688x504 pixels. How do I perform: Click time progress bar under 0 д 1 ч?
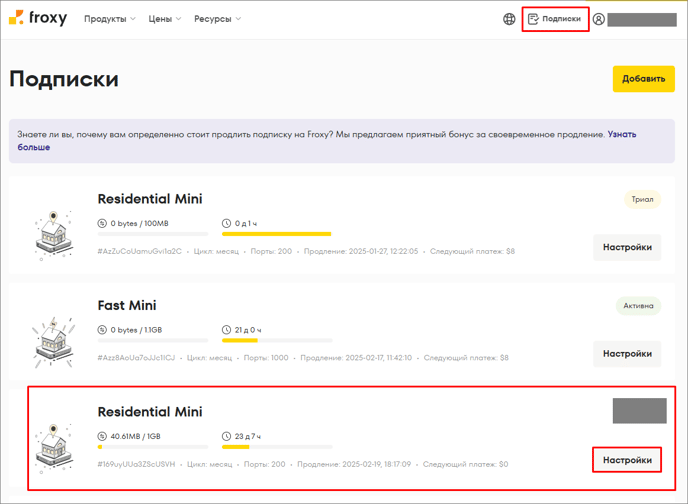[x=277, y=234]
